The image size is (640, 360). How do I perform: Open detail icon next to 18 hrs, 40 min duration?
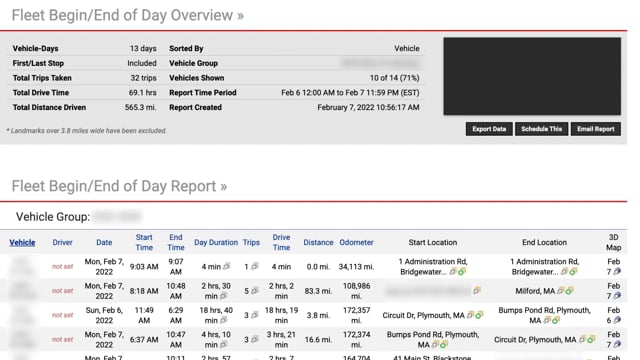224,320
